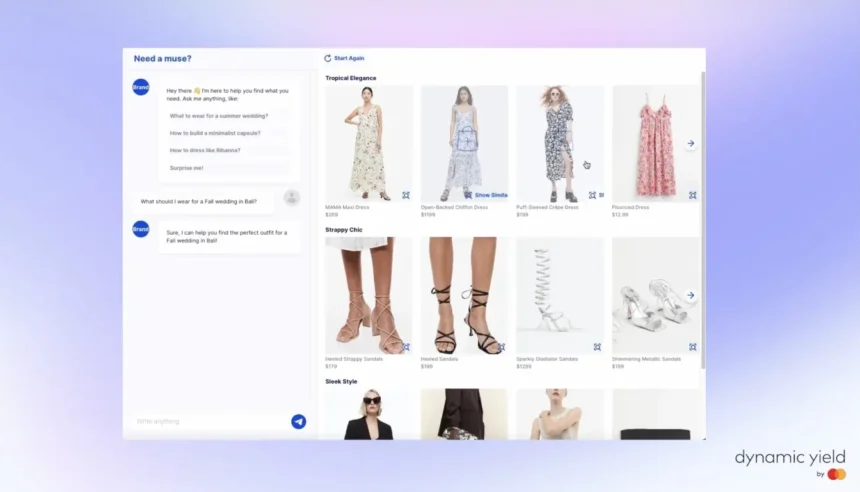Viewport: 860px width, 492px height.
Task: Click the 'Strappy Chic' section heading
Action: [x=344, y=230]
